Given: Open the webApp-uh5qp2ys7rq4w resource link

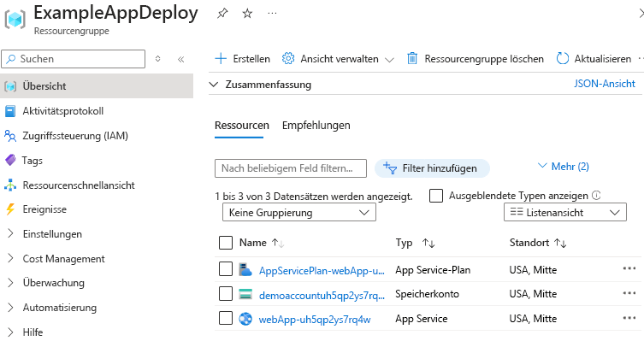Looking at the screenshot, I should pyautogui.click(x=315, y=320).
